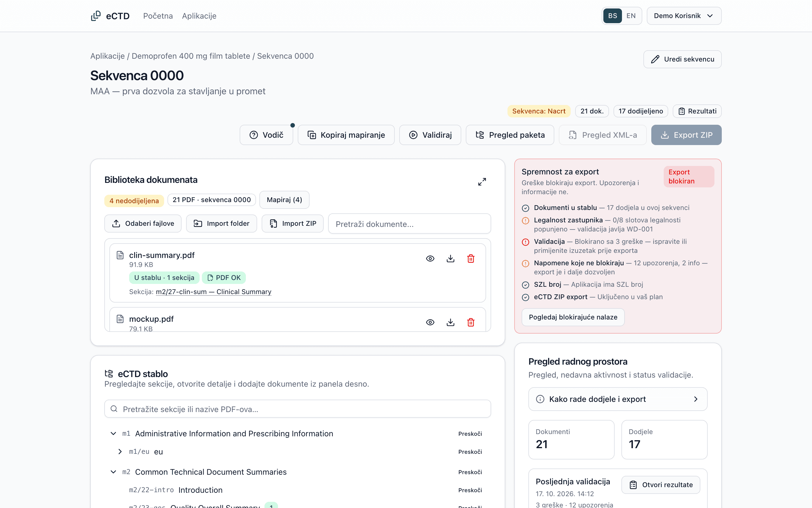The width and height of the screenshot is (812, 508).
Task: Delete clin-summary.pdf with trash icon
Action: pyautogui.click(x=471, y=258)
